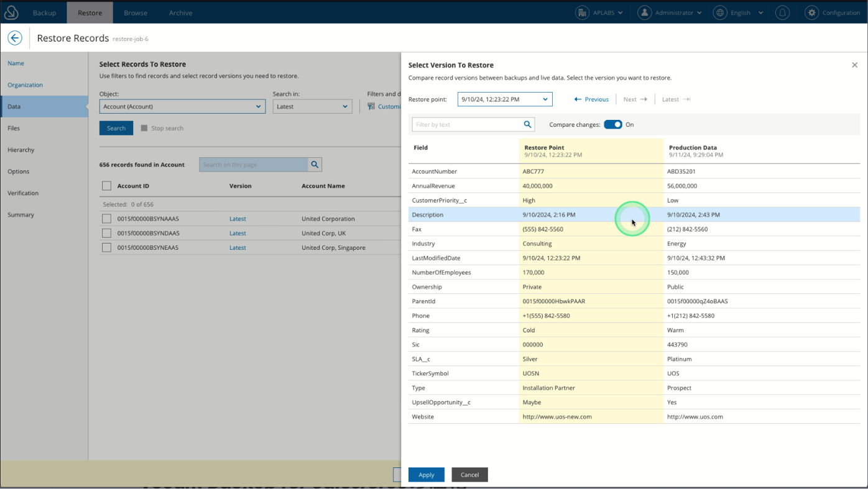The width and height of the screenshot is (868, 489).
Task: Switch to the Browse tab
Action: [x=135, y=12]
